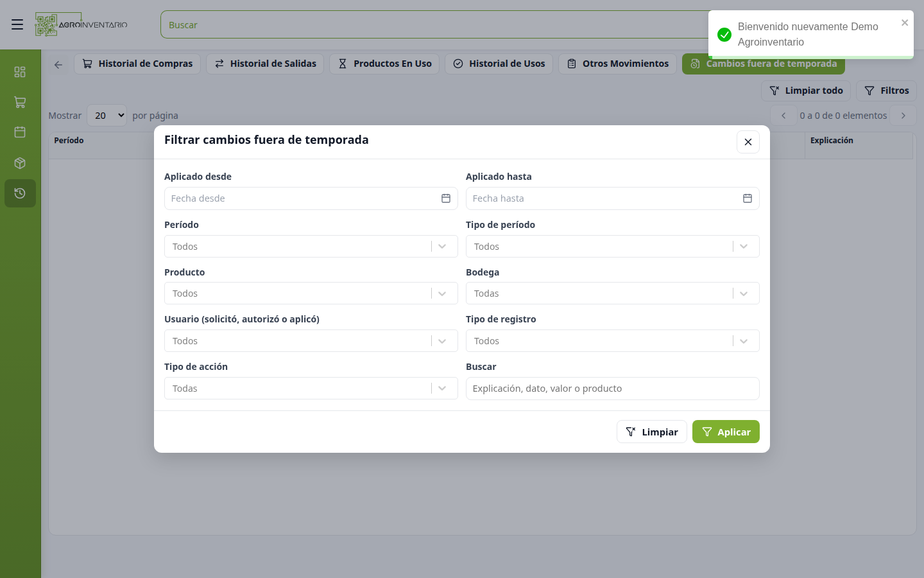Change rows per page selector showing 20
Screen dimensions: 924x578
[x=107, y=116]
